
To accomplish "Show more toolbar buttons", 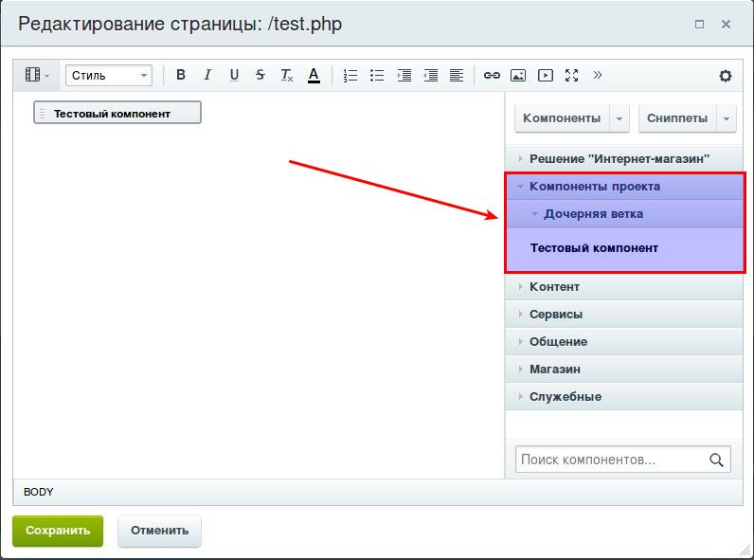I will pos(598,75).
